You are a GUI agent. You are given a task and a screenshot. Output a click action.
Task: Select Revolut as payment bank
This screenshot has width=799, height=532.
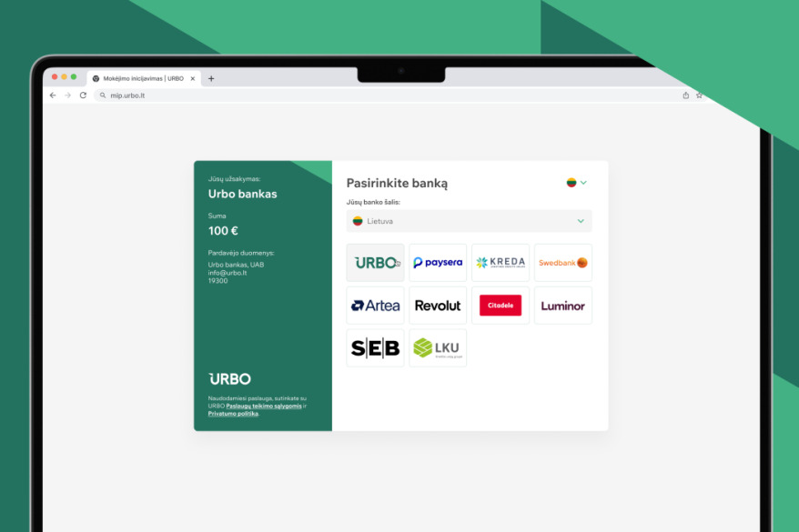coord(438,306)
